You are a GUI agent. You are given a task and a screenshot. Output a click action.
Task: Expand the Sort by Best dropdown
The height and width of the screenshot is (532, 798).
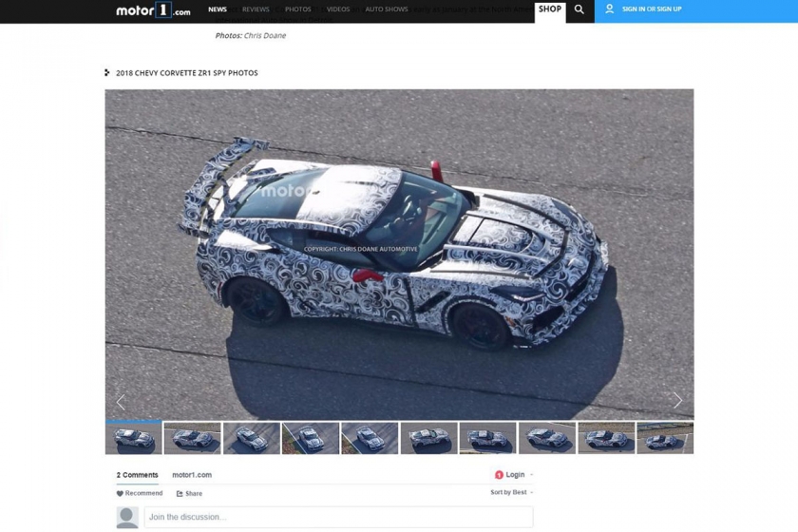[x=511, y=492]
